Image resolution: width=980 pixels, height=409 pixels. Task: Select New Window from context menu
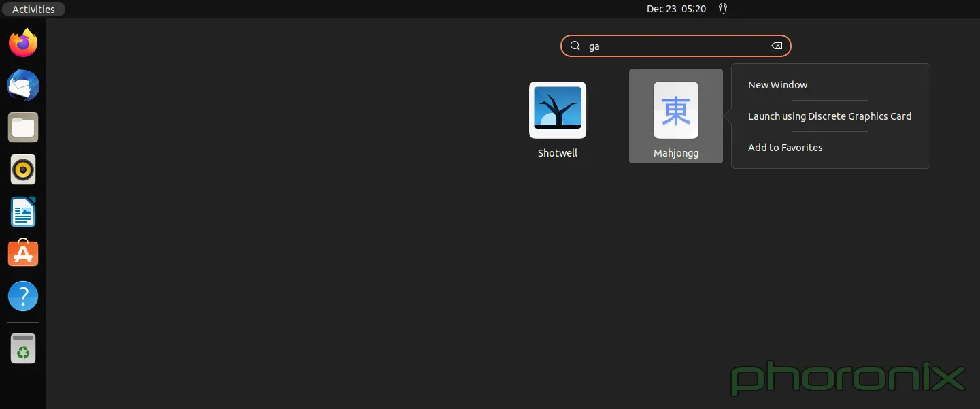[x=777, y=85]
